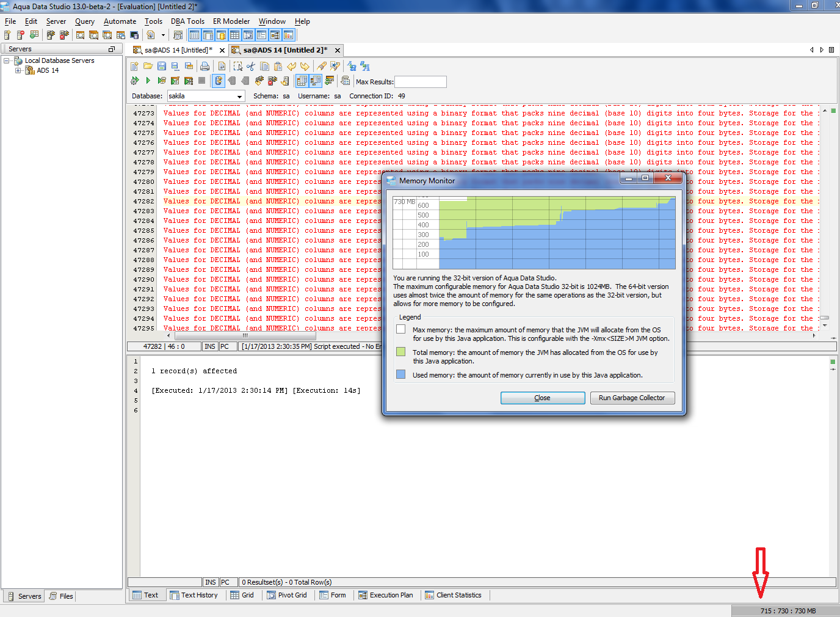
Task: Open the File menu
Action: pyautogui.click(x=10, y=21)
